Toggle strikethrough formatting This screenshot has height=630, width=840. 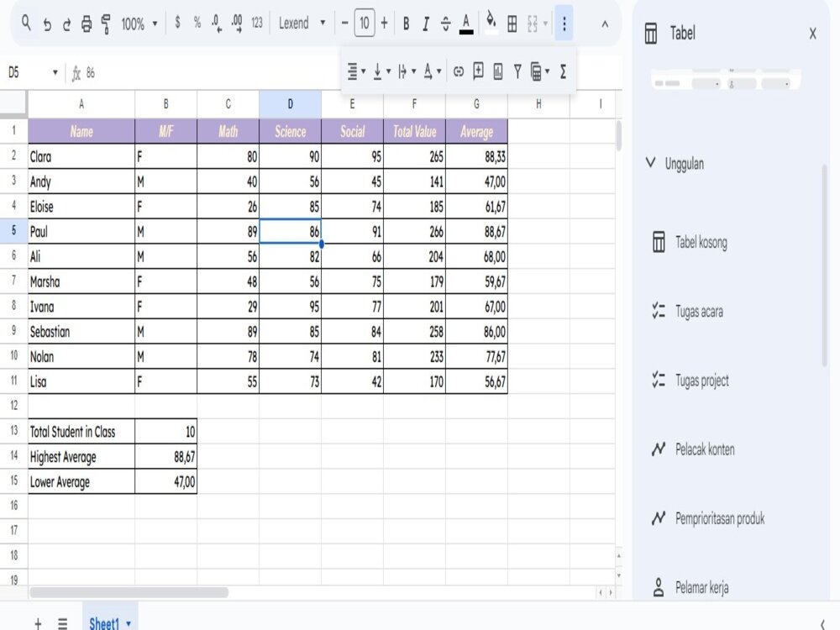point(445,24)
